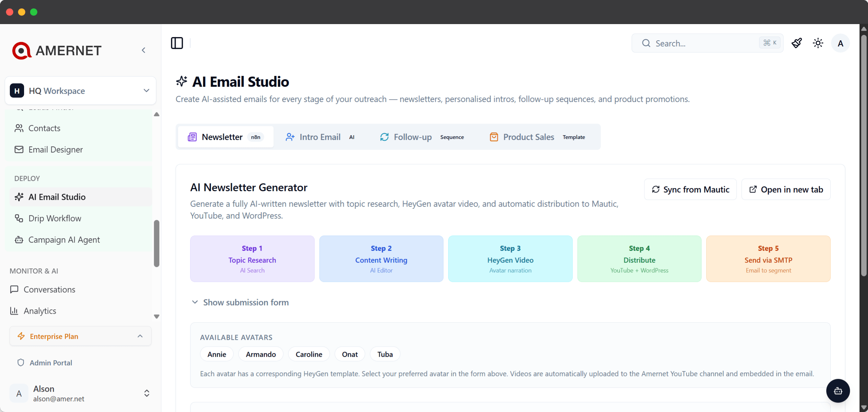Screen dimensions: 868x412
Task: Click the AI Email Studio sparkle sidebar icon
Action: pyautogui.click(x=19, y=197)
